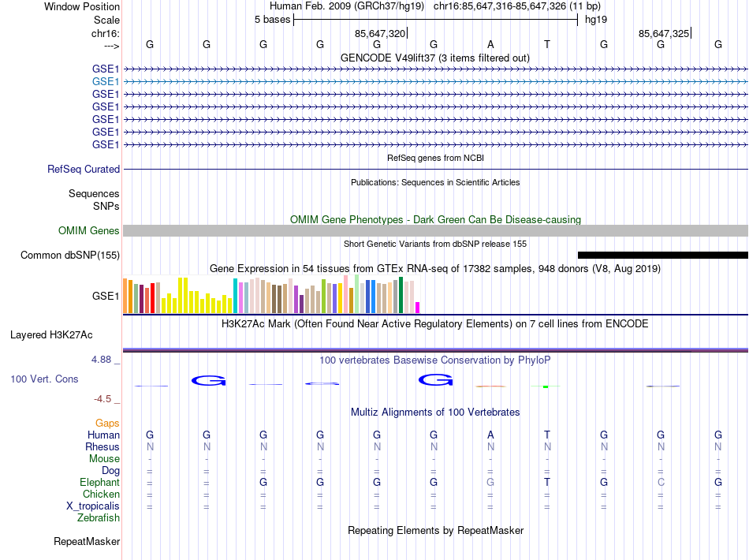This screenshot has width=749, height=560.
Task: Select the RepeatMasker track label
Action: click(87, 542)
